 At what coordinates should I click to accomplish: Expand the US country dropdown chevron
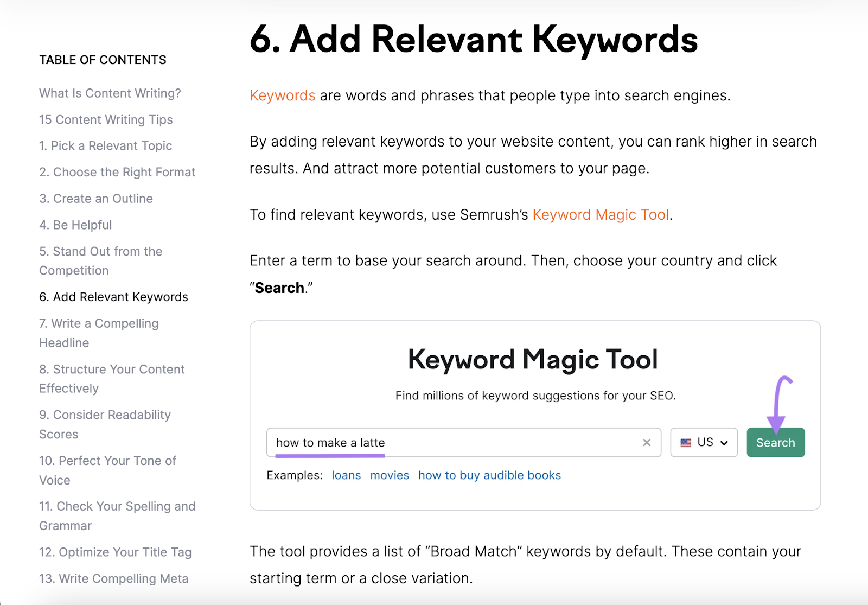pos(724,443)
